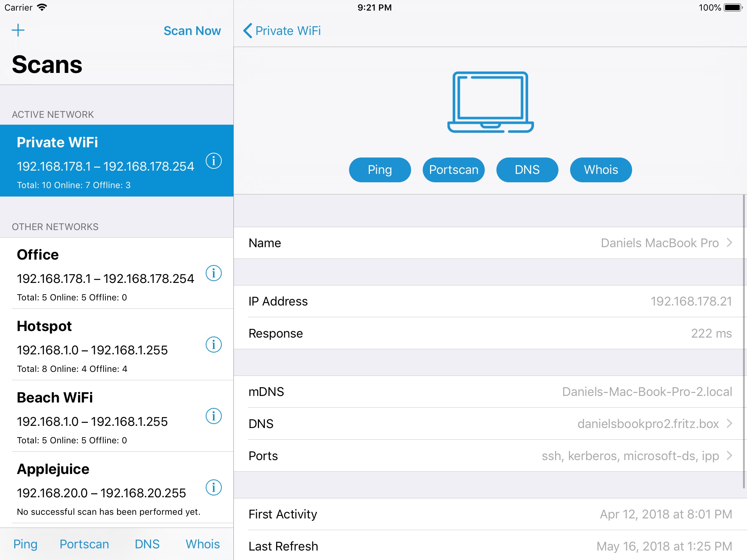The height and width of the screenshot is (560, 747).
Task: Click the add new scan plus icon
Action: pyautogui.click(x=18, y=30)
